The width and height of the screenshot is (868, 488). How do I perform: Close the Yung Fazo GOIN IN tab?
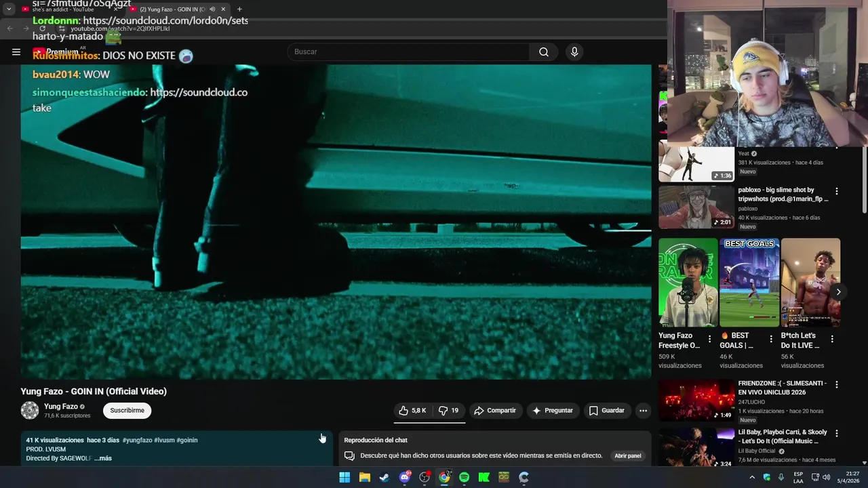(x=224, y=9)
